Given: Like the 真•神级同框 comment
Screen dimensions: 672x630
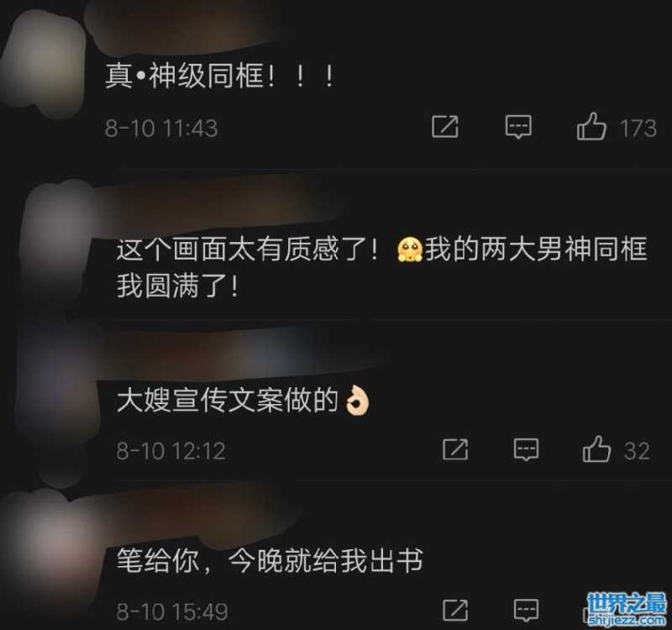Looking at the screenshot, I should (x=591, y=126).
